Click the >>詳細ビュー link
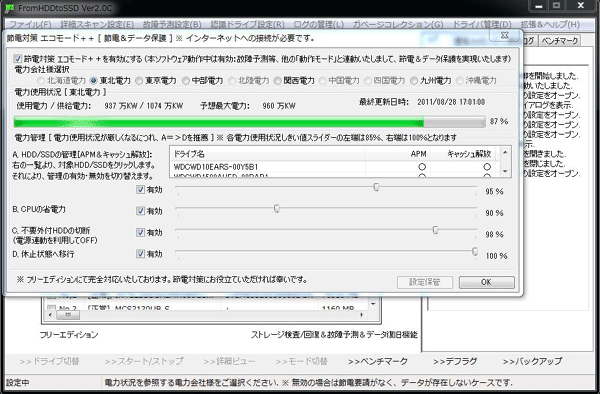 tap(229, 361)
